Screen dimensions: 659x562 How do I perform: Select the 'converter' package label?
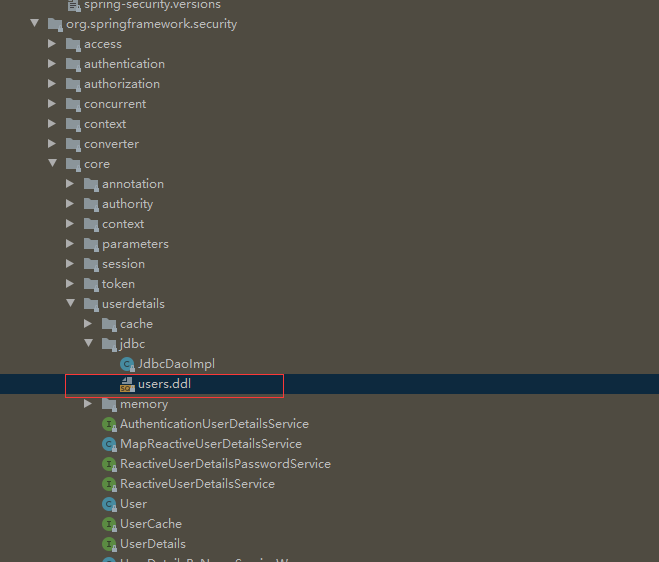[x=111, y=144]
